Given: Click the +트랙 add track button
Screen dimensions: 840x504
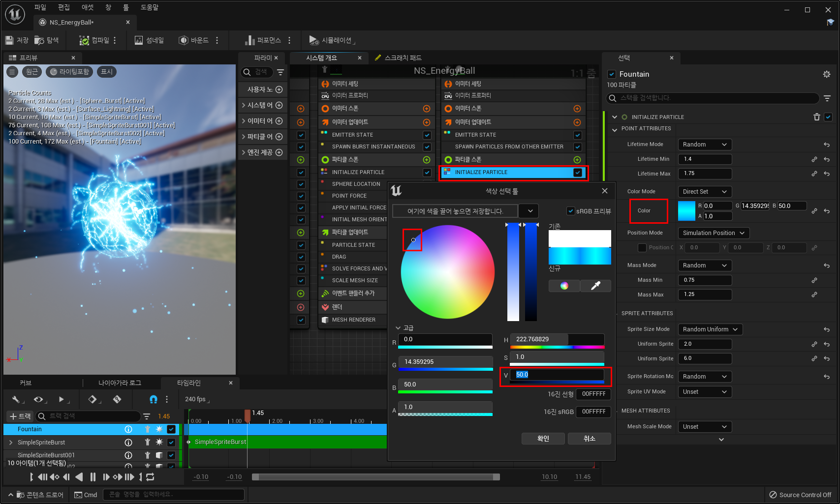Looking at the screenshot, I should point(20,416).
